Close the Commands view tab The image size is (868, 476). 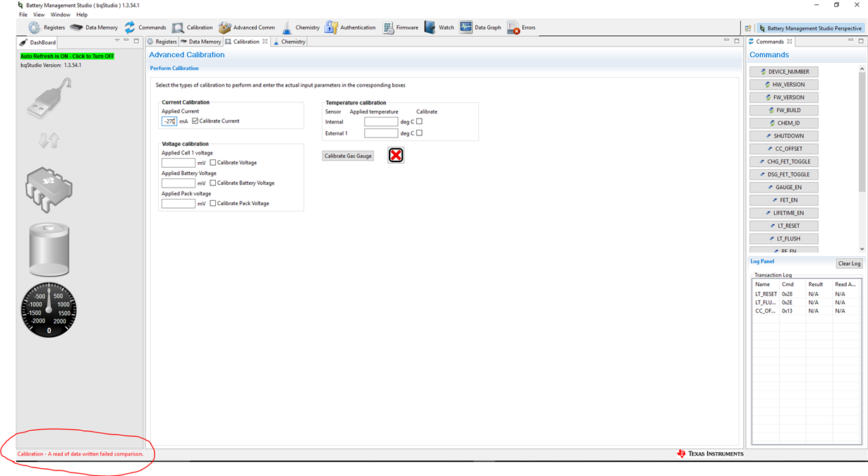(x=790, y=42)
